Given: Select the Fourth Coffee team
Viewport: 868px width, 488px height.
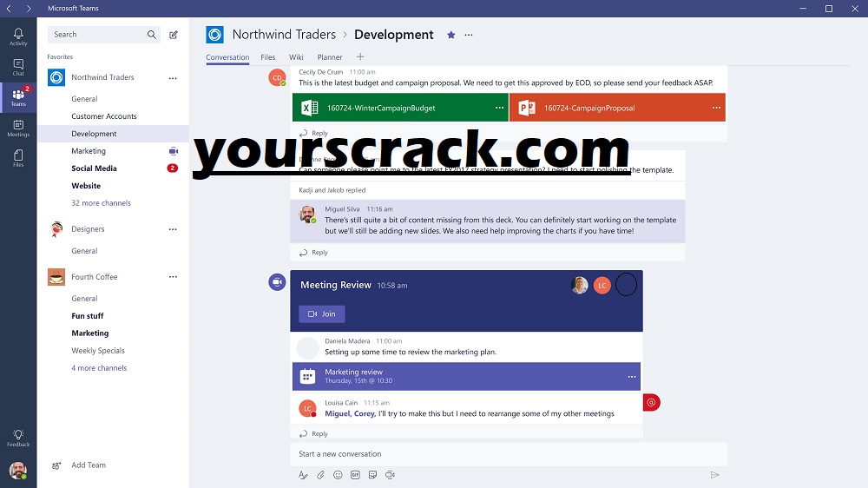Looking at the screenshot, I should point(94,277).
